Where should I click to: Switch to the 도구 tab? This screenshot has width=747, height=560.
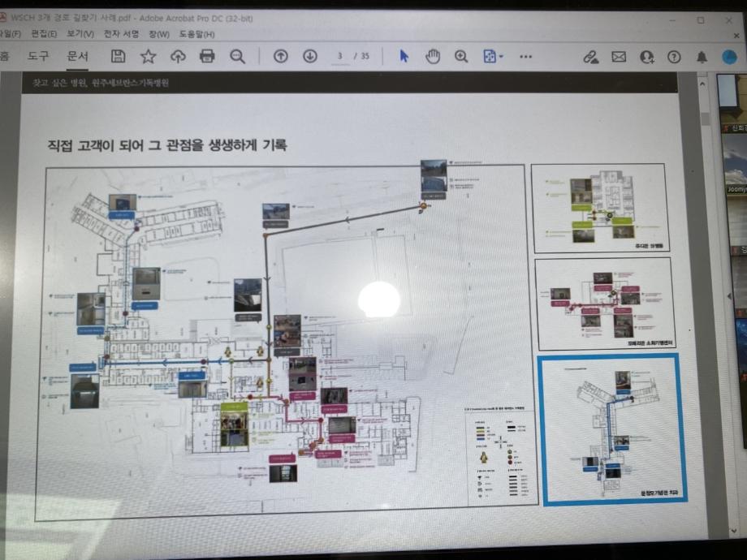pos(38,56)
